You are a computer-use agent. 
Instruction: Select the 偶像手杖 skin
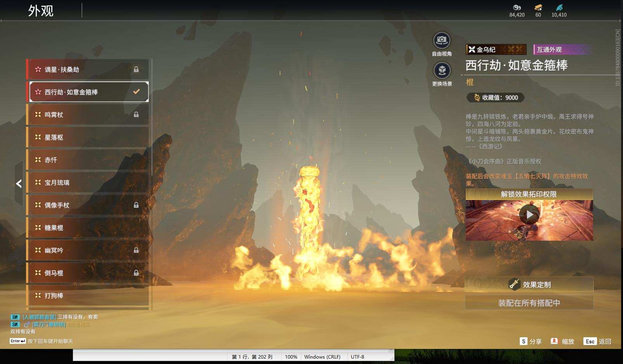click(87, 205)
